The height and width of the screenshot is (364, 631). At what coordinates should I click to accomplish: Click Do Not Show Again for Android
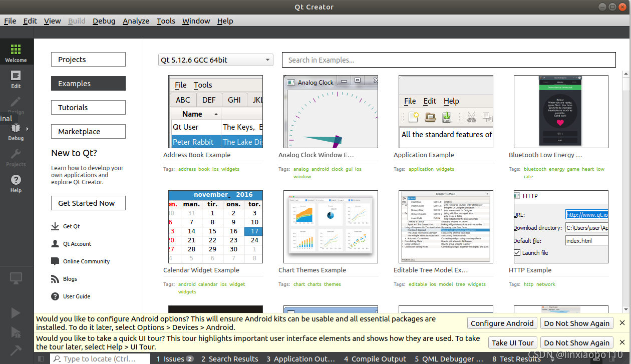pos(577,323)
